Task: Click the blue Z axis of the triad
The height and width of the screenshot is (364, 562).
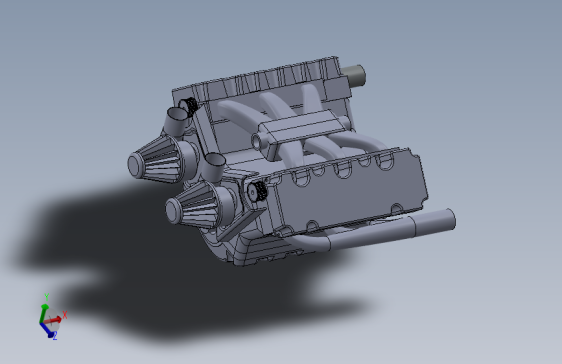Action: tap(47, 330)
